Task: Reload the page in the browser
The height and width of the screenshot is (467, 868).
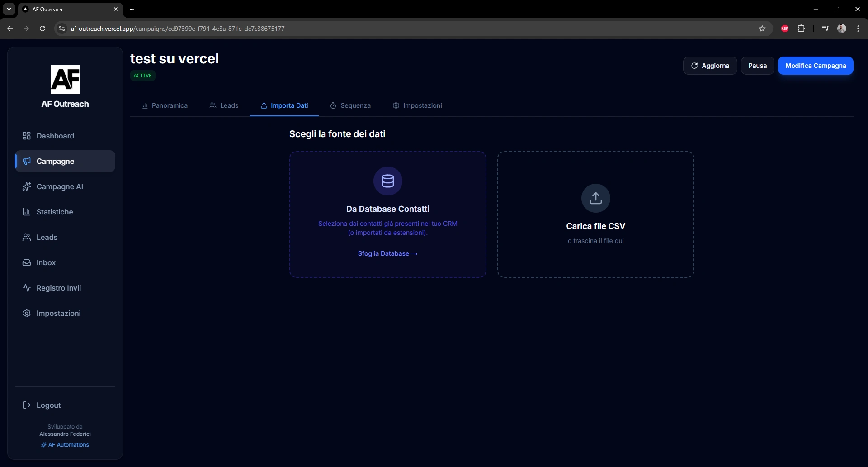Action: coord(42,29)
